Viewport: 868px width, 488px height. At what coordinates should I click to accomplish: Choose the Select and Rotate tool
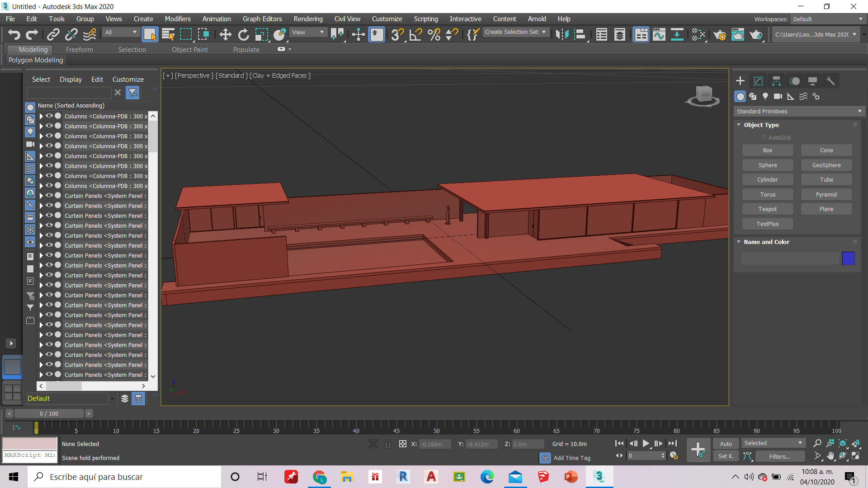point(243,34)
